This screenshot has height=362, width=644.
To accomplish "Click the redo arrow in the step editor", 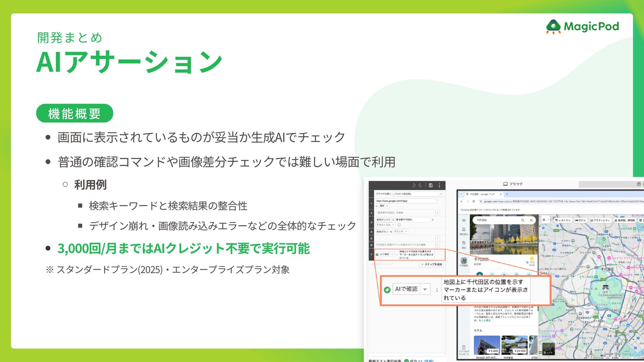I will [x=420, y=185].
